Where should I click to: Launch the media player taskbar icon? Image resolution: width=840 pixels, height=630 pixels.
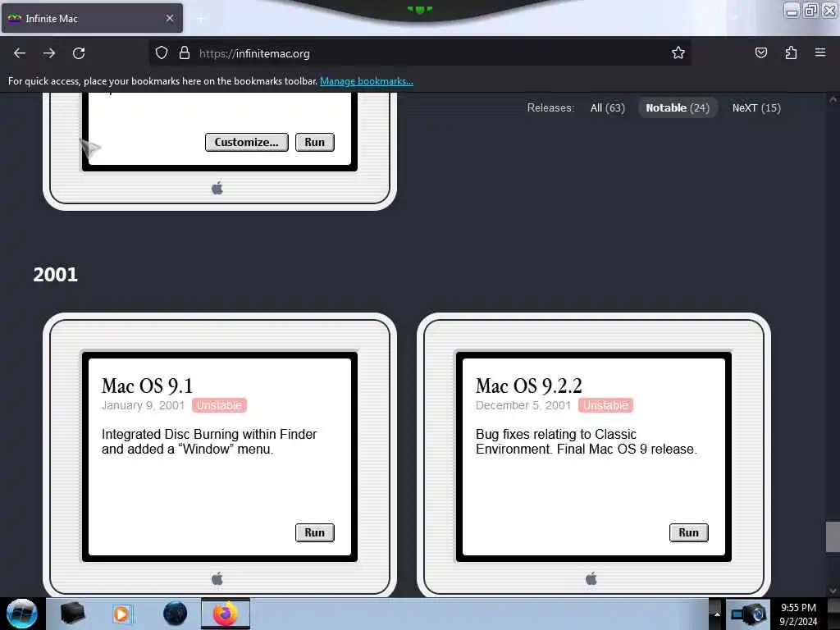pyautogui.click(x=122, y=614)
